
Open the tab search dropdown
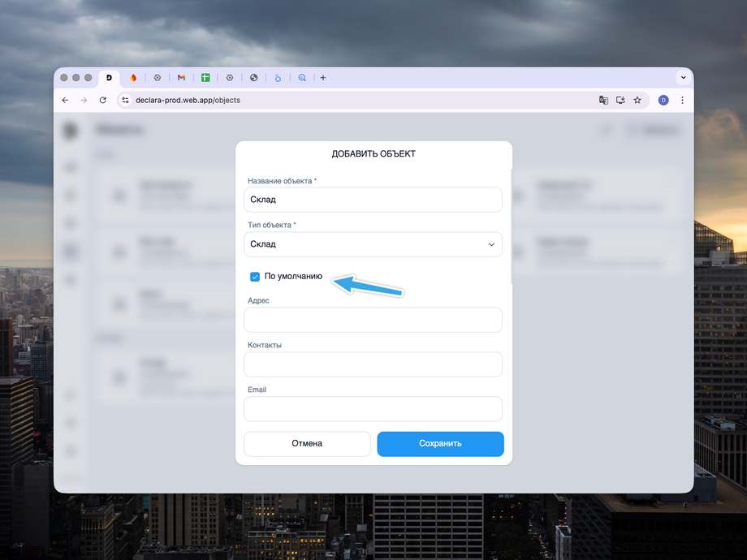(x=683, y=78)
